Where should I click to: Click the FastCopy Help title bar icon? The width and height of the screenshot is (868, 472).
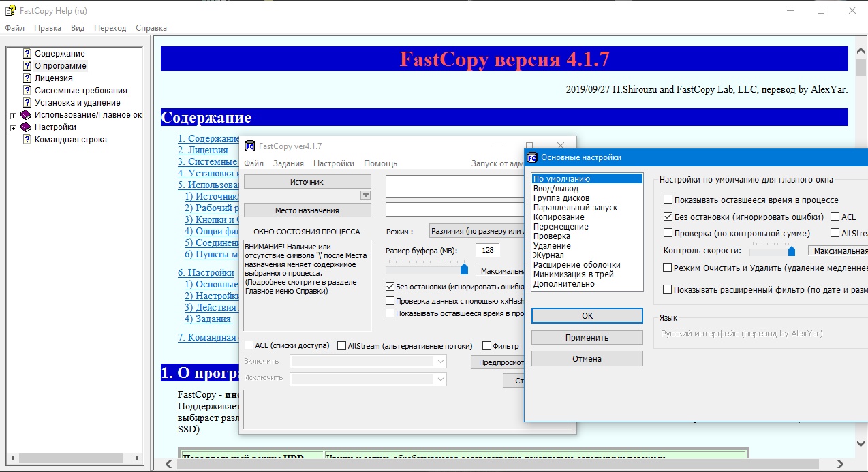click(10, 10)
